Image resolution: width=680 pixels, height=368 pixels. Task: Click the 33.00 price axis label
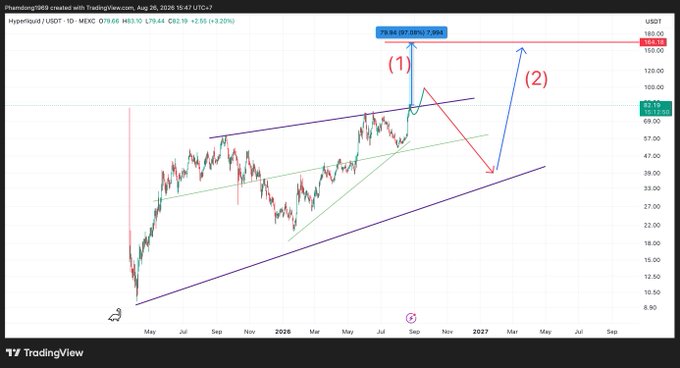point(652,189)
